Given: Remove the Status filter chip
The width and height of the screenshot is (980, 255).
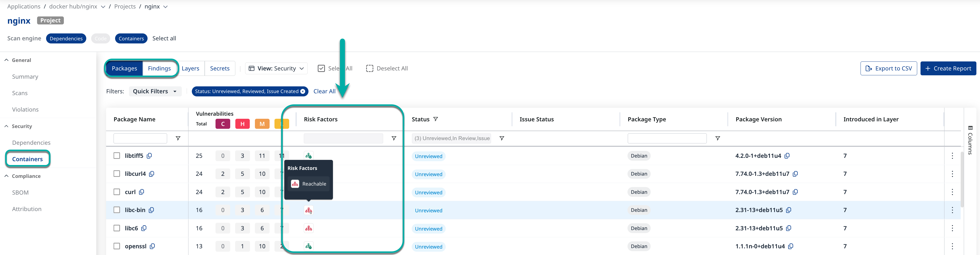Looking at the screenshot, I should pos(303,92).
